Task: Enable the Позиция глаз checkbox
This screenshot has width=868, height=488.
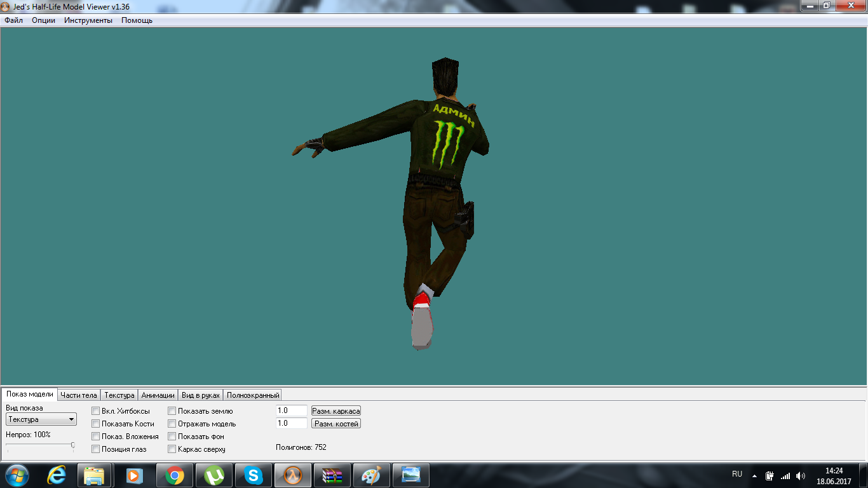Action: point(96,449)
